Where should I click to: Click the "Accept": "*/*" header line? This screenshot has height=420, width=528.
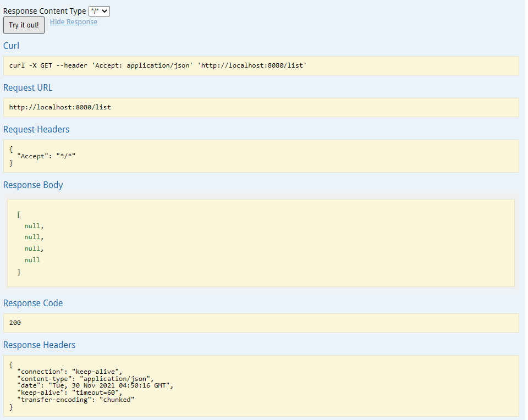click(46, 156)
